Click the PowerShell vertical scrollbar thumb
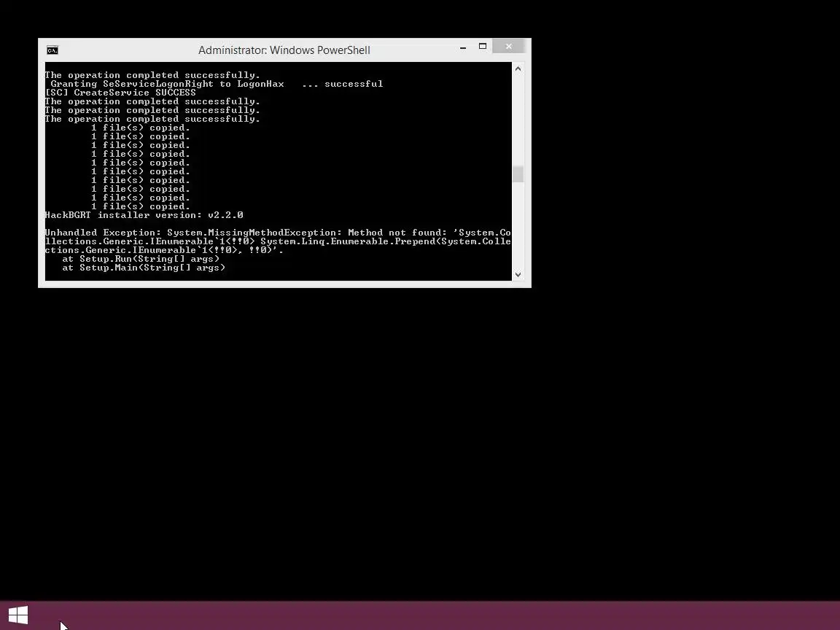840x630 pixels. (x=518, y=174)
